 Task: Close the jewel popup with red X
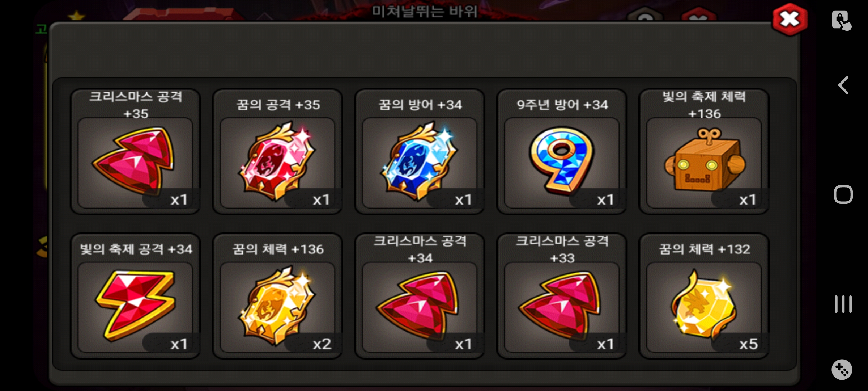790,20
